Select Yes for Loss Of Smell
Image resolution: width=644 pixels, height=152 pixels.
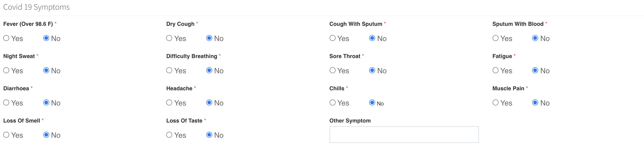coord(6,135)
